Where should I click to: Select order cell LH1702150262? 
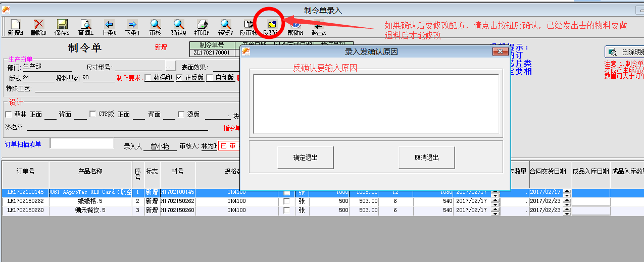25,201
